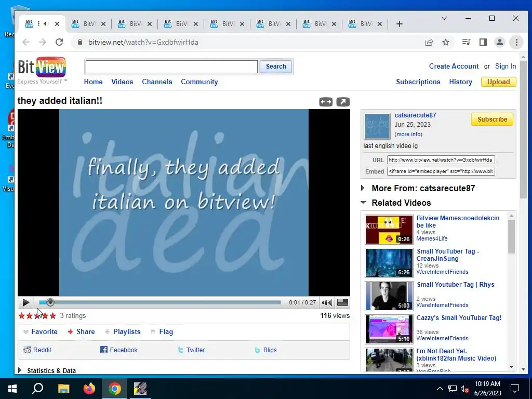This screenshot has height=399, width=532.
Task: Click the video seek bar
Action: (x=160, y=302)
